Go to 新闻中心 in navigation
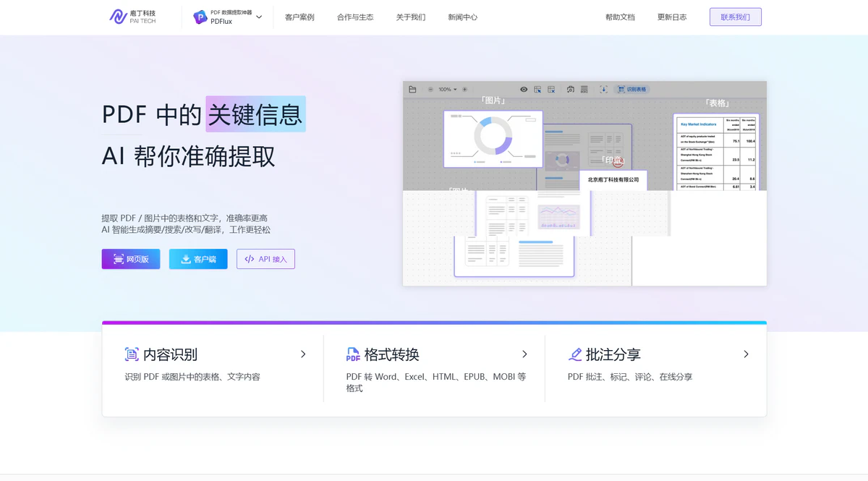 [462, 17]
